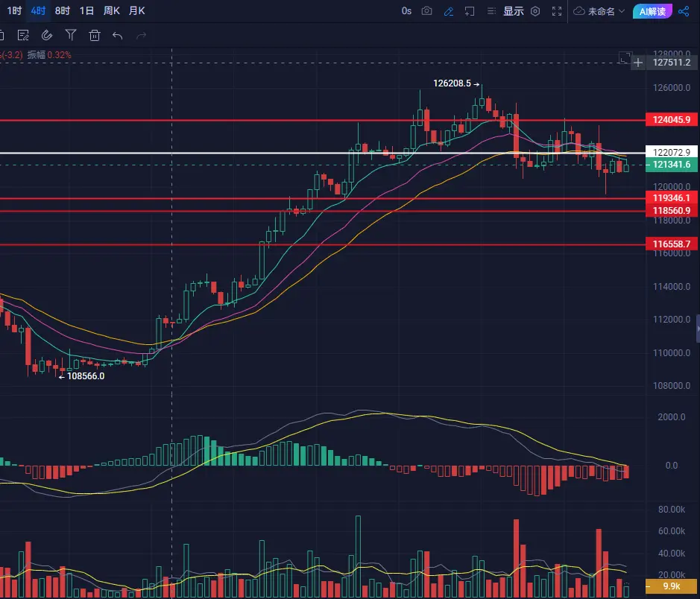Screen dimensions: 700x599
Task: Switch to the 1时 timeframe tab
Action: point(14,10)
